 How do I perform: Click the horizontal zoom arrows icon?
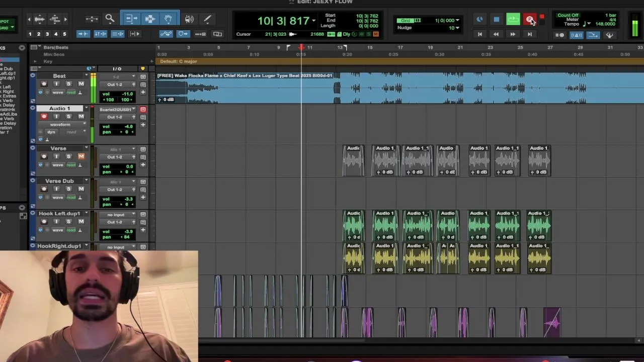[92, 19]
